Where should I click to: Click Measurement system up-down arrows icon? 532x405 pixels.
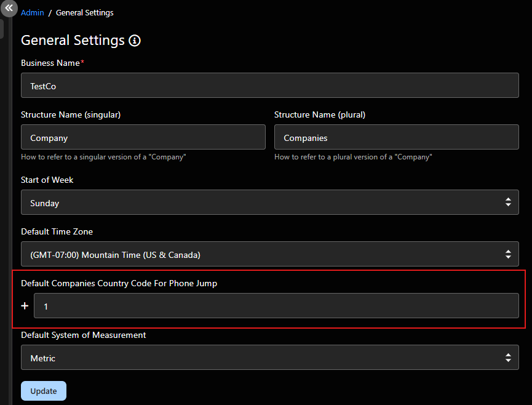pos(508,358)
